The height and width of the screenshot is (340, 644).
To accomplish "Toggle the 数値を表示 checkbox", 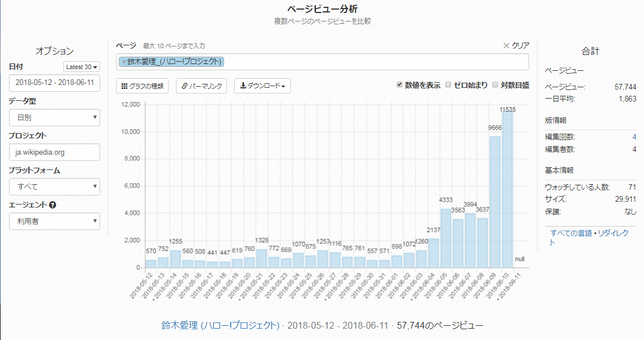I will [x=400, y=85].
